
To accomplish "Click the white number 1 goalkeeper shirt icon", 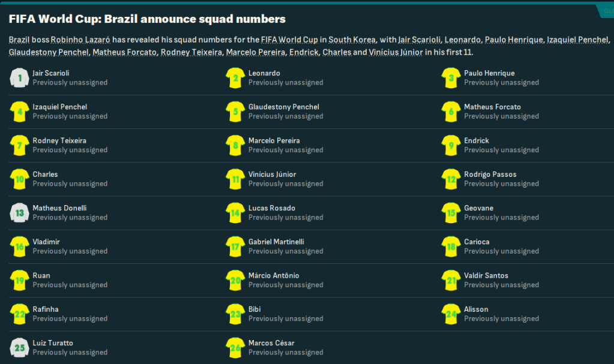I will coord(19,78).
